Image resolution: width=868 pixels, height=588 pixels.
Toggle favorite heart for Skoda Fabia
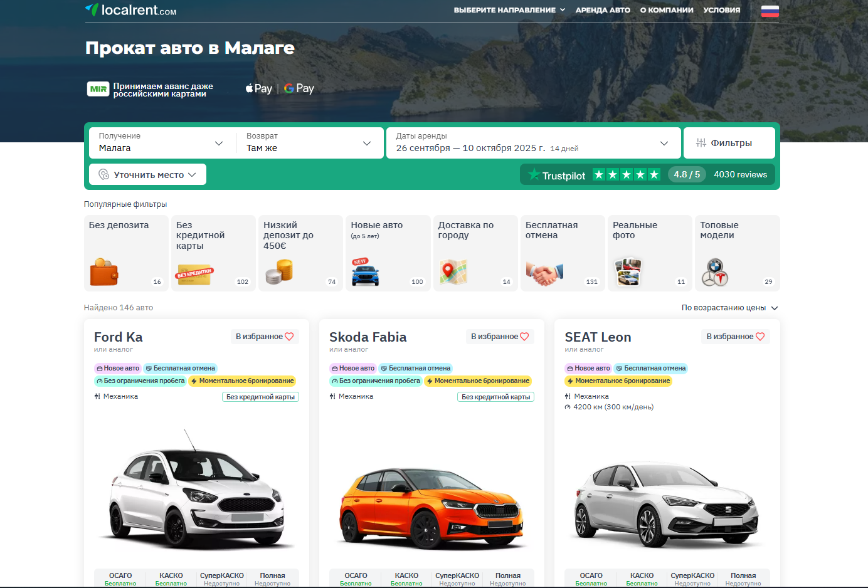pos(500,337)
